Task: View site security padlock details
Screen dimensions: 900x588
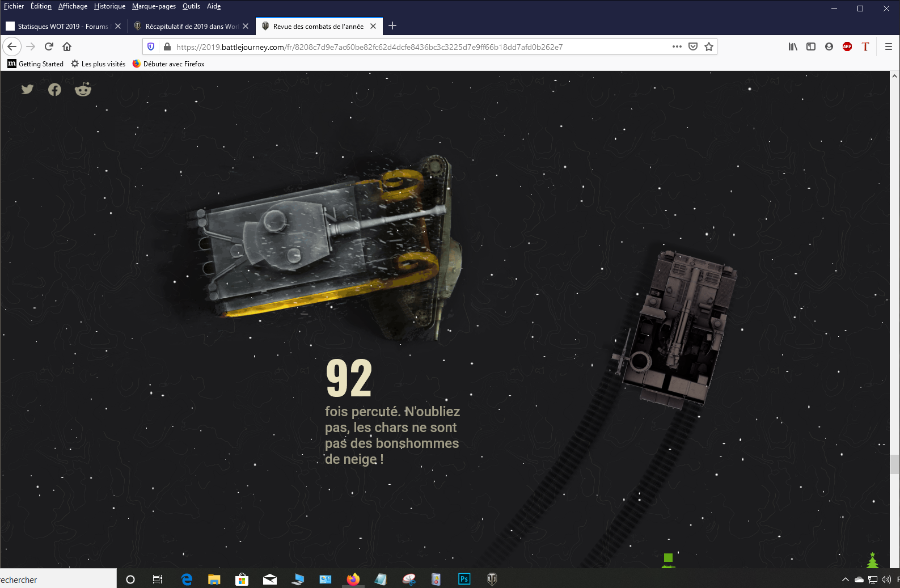Action: click(167, 46)
